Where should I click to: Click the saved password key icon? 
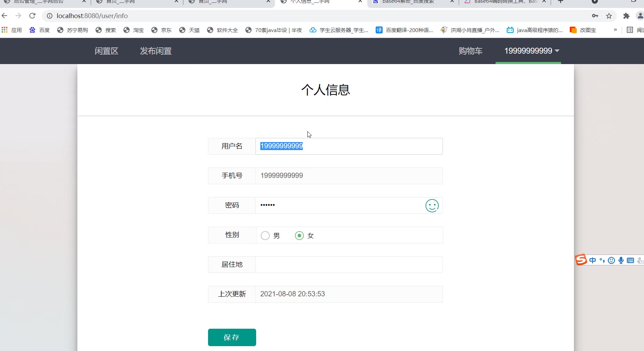(x=595, y=16)
